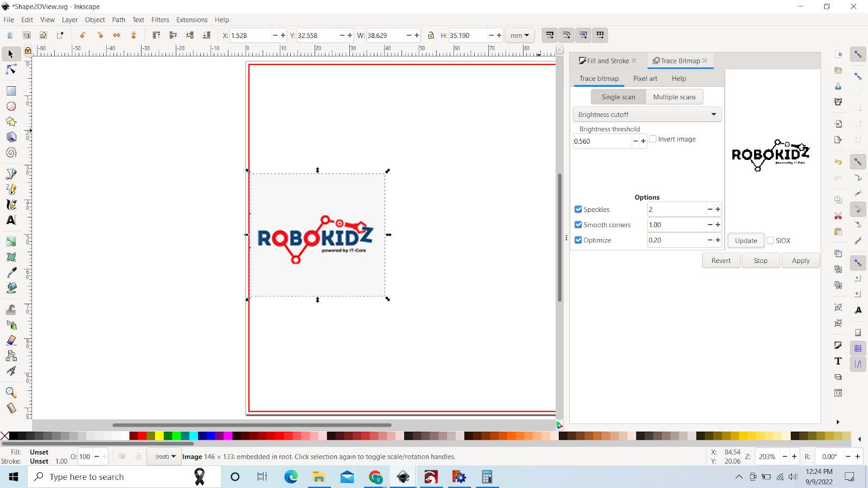868x488 pixels.
Task: Increase Speckles value with plus
Action: (x=718, y=209)
